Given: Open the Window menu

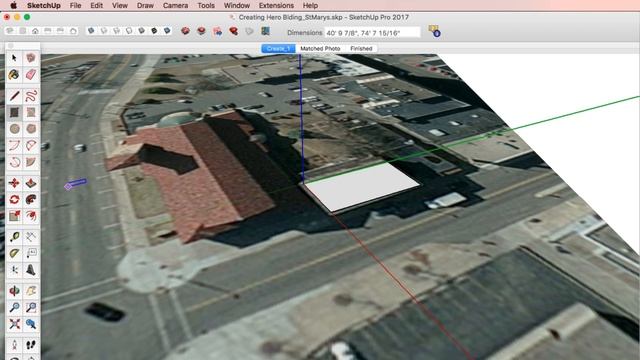Looking at the screenshot, I should tap(237, 5).
